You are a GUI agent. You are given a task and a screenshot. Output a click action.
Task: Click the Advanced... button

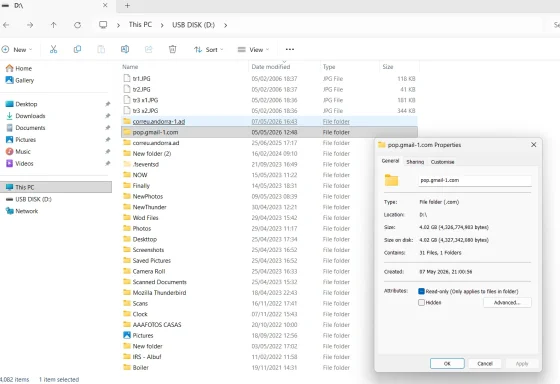point(507,303)
